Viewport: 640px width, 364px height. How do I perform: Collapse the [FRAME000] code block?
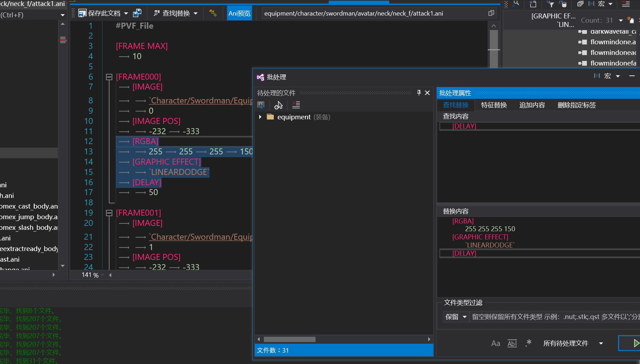click(x=109, y=77)
